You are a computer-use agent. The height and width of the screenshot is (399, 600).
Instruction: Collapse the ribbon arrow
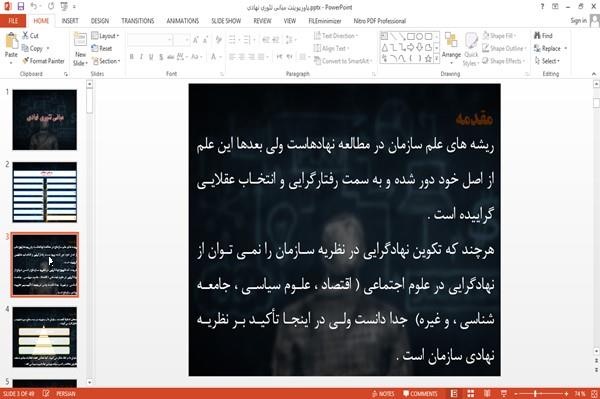(x=594, y=74)
